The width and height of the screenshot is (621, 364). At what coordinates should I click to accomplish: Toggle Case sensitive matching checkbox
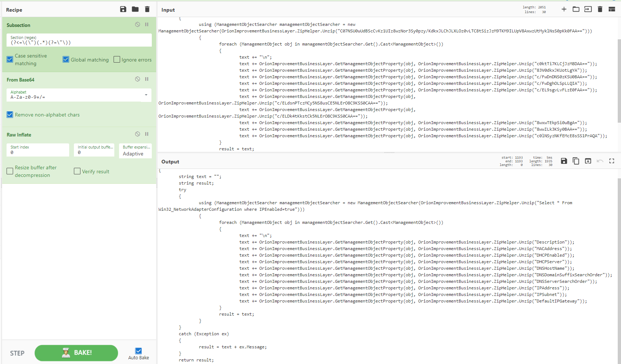(10, 59)
